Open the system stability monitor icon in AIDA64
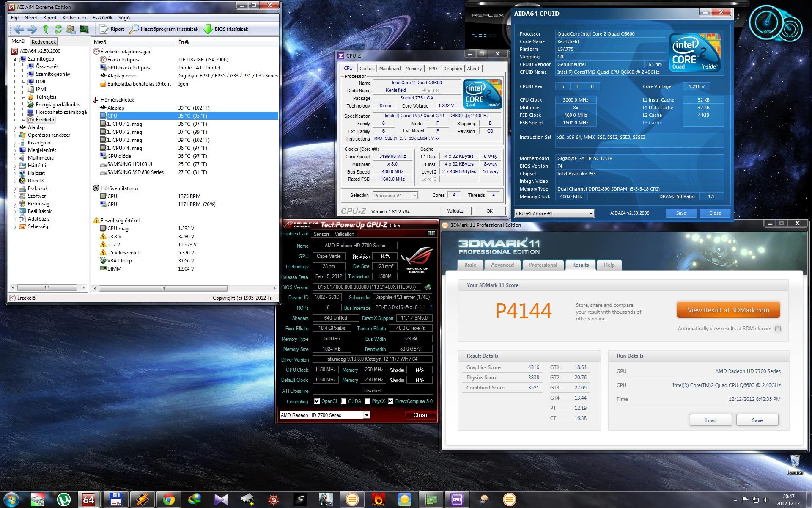This screenshot has width=812, height=508. pos(84,29)
